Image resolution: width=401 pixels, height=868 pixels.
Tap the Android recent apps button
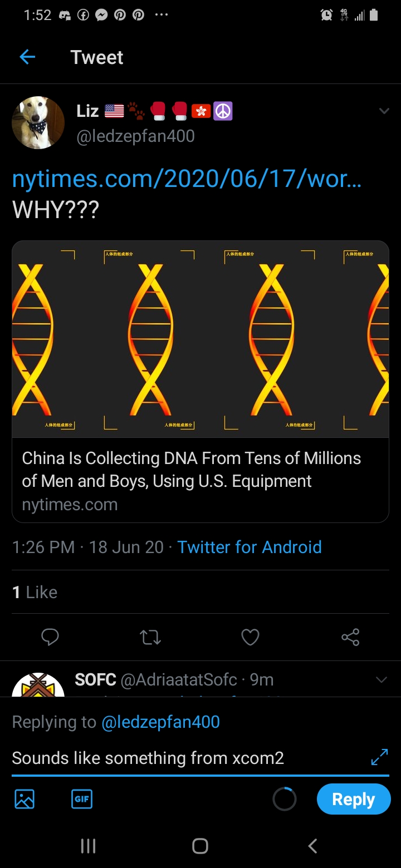(x=89, y=846)
